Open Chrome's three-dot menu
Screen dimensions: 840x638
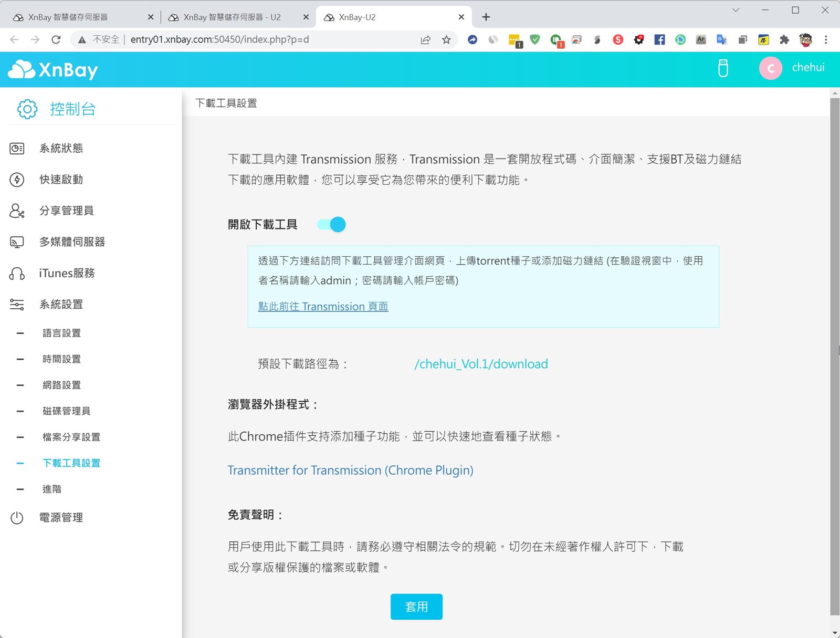pyautogui.click(x=826, y=39)
